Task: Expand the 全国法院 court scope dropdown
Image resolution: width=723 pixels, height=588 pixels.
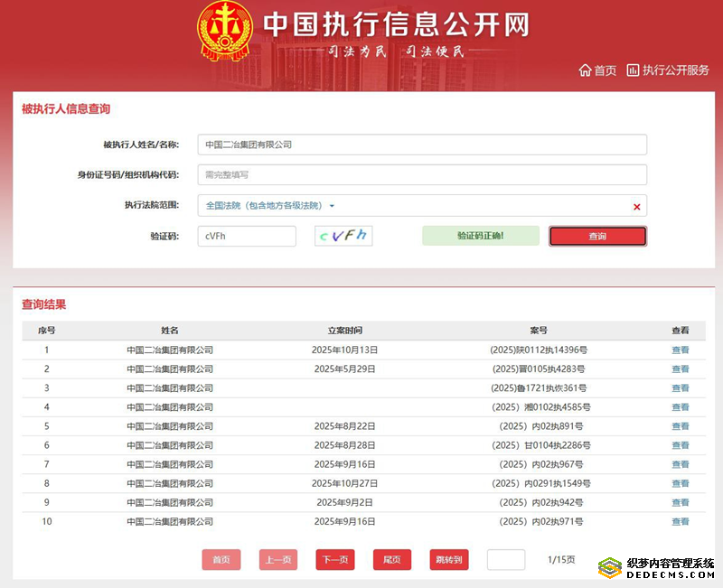Action: point(332,206)
